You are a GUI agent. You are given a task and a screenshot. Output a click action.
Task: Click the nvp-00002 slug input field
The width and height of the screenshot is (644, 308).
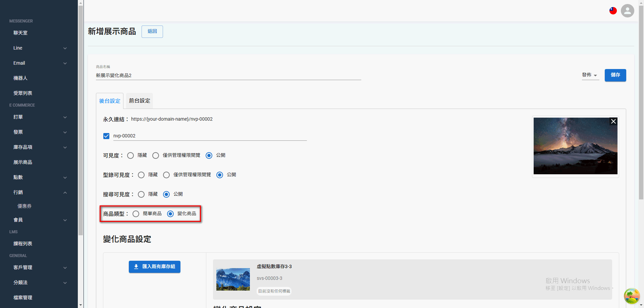click(210, 136)
